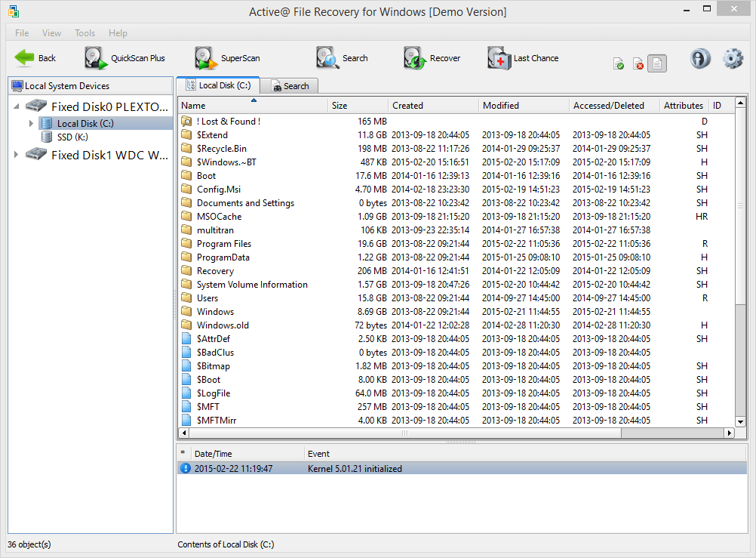Click the multitran folder icon
This screenshot has height=558, width=756.
point(186,230)
